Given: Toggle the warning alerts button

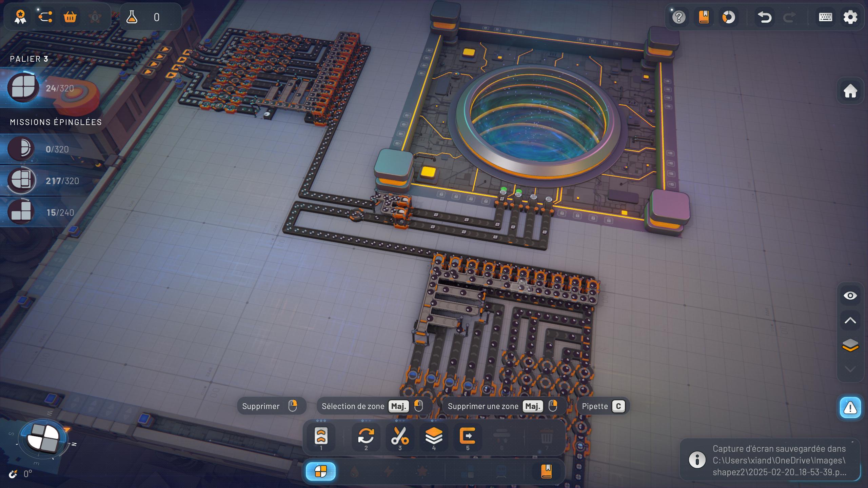Looking at the screenshot, I should pos(850,408).
